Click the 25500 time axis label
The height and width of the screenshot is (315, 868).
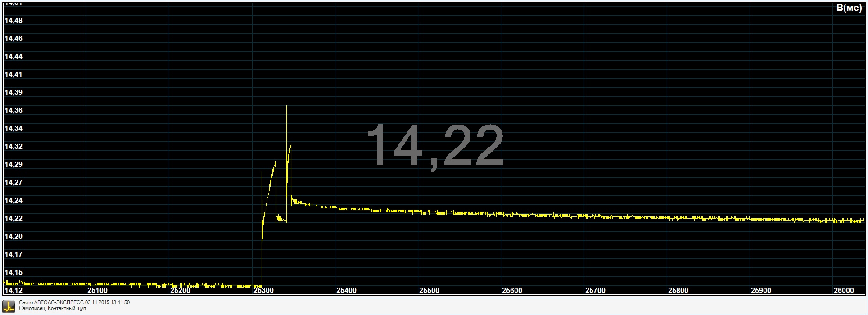point(429,290)
